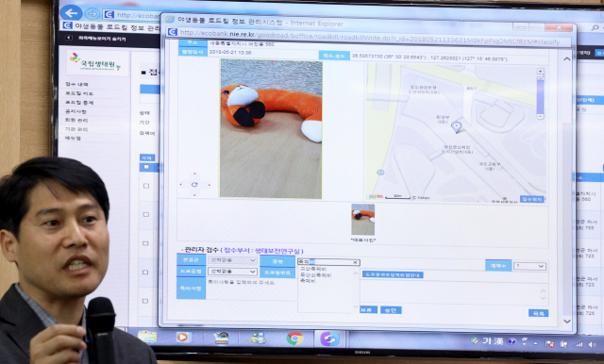Open 로드킬 지도 in the sidebar menu
604x364 pixels.
[x=79, y=93]
